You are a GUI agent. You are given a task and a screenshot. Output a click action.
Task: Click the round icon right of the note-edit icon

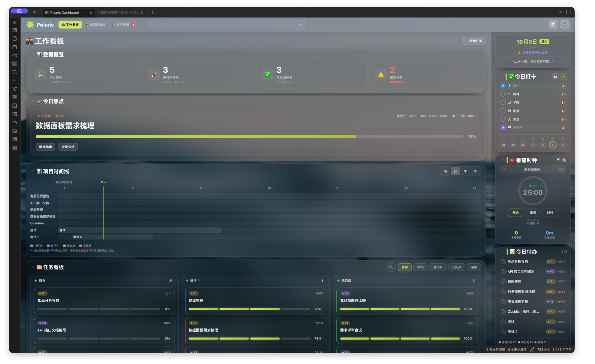565,25
